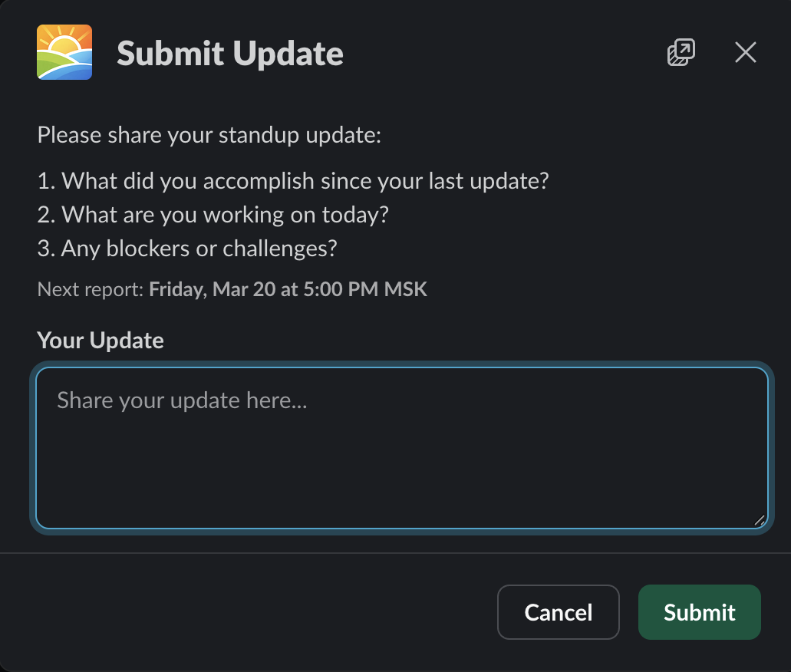Open the dialog in a new window
Screen dimensions: 791x672
point(681,53)
